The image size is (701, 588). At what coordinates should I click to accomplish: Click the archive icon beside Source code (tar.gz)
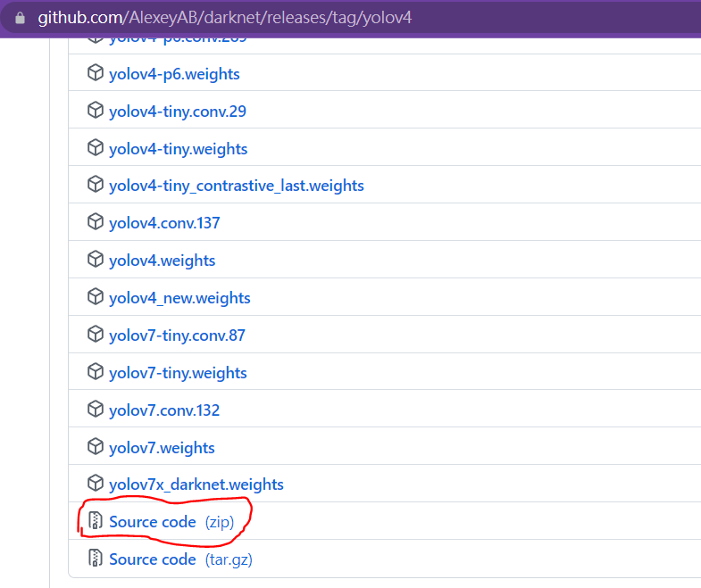point(96,558)
